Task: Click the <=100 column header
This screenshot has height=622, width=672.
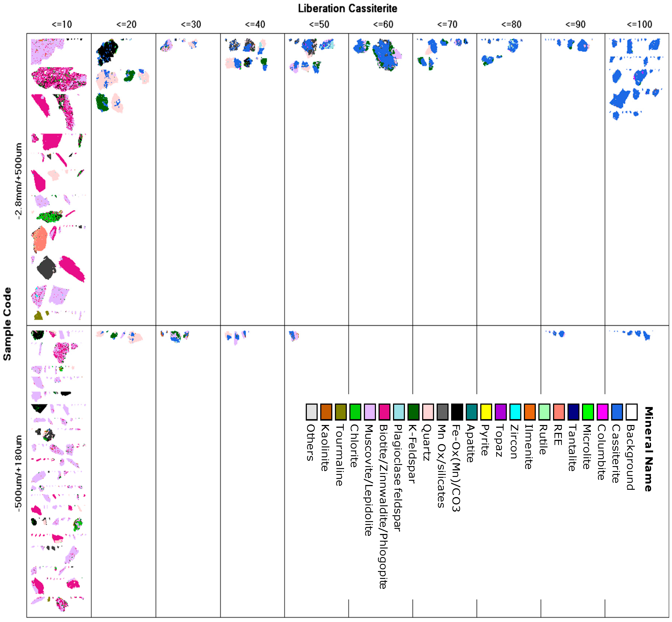Action: pyautogui.click(x=639, y=25)
